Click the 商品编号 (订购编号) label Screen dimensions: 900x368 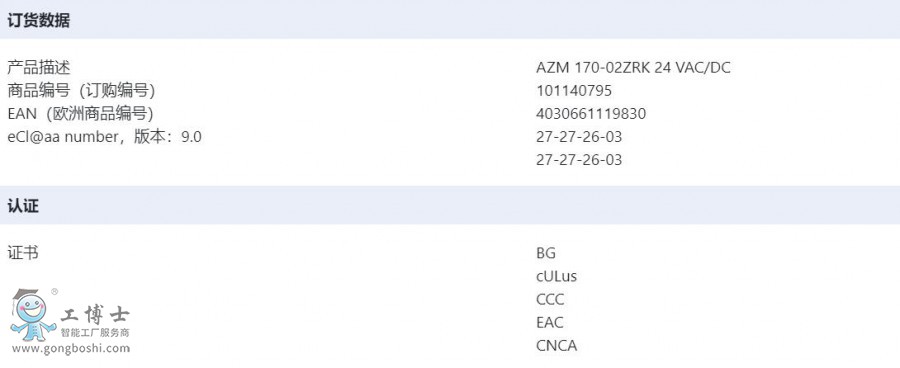coord(81,91)
